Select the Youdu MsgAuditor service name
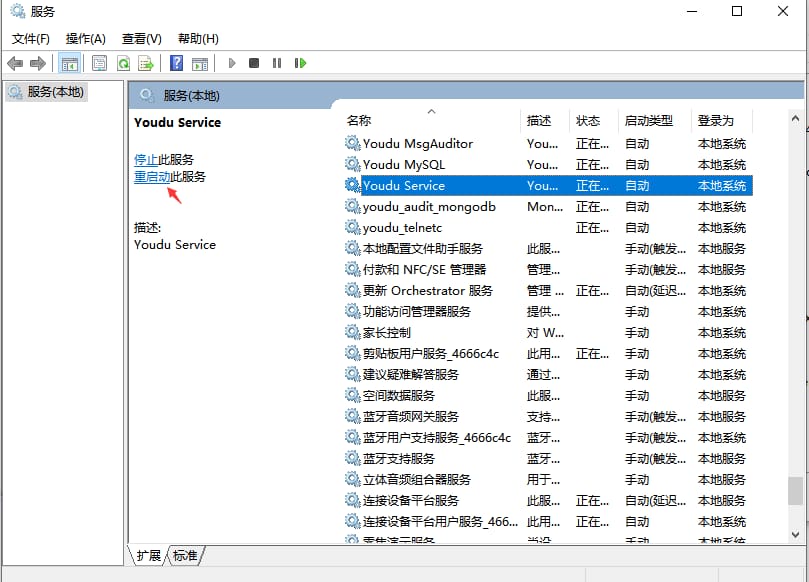809x582 pixels. tap(417, 143)
